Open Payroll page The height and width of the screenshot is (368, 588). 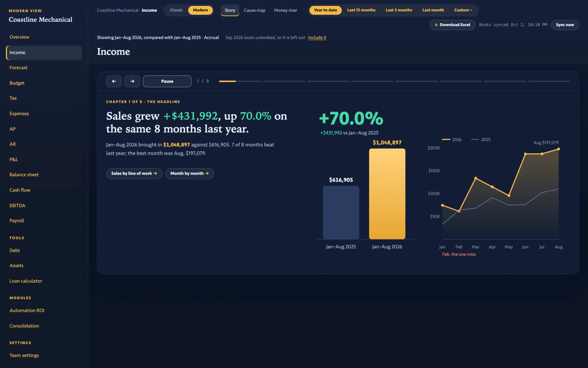coord(44,221)
